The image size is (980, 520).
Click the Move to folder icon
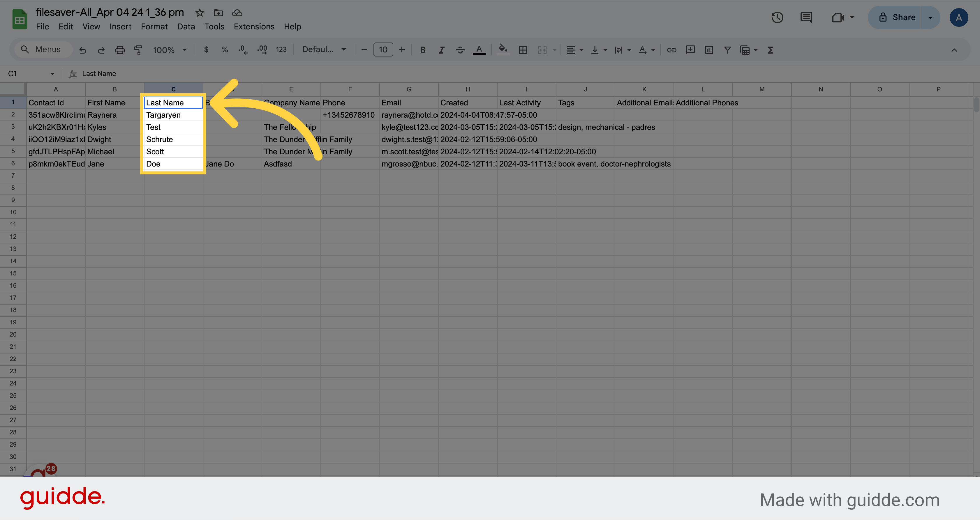click(x=218, y=13)
